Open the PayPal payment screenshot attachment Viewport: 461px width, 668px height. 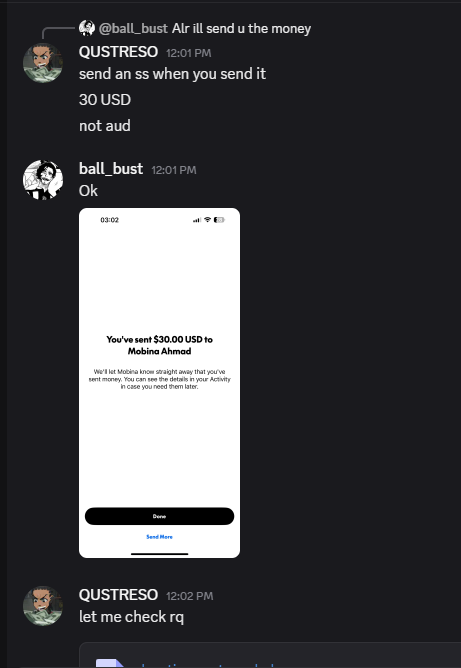[159, 383]
